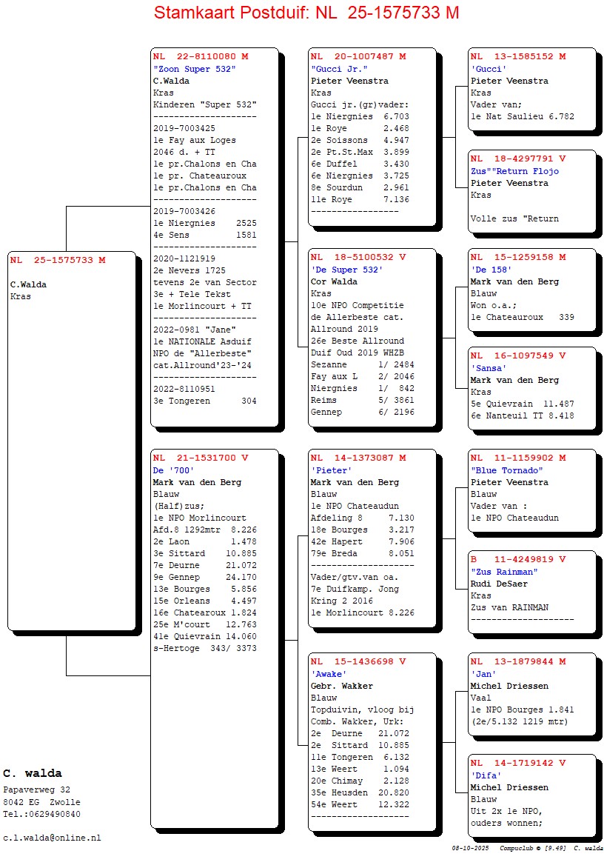
Task: Open the c.l.walda@online.nl email address
Action: click(x=52, y=838)
